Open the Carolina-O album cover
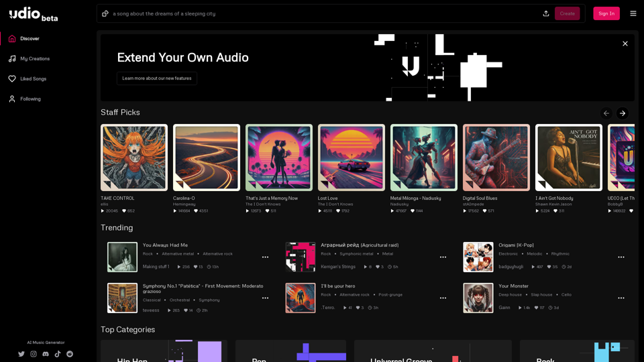 pyautogui.click(x=206, y=158)
